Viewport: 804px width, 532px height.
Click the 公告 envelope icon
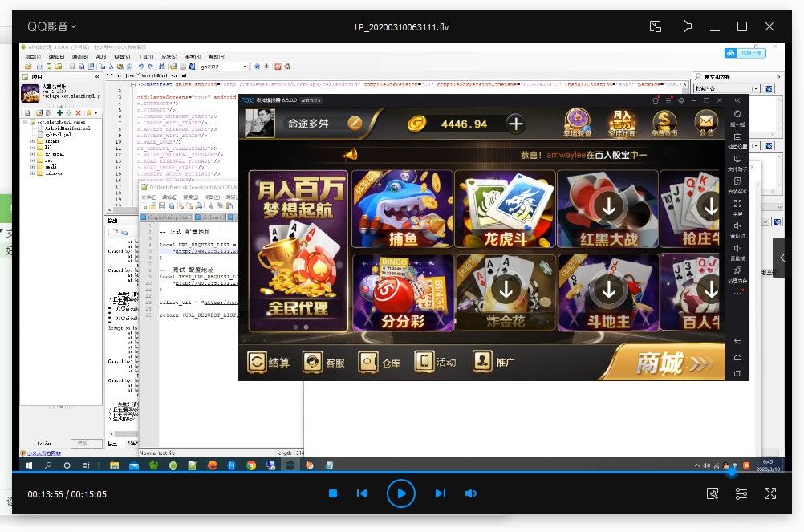point(705,123)
